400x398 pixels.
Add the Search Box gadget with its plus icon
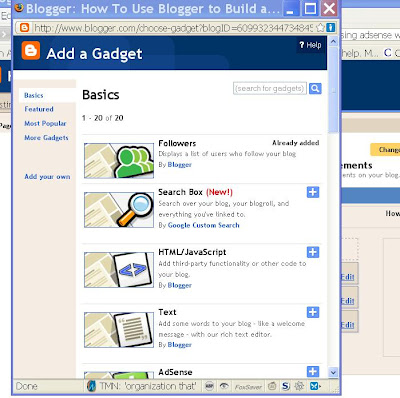click(x=313, y=192)
